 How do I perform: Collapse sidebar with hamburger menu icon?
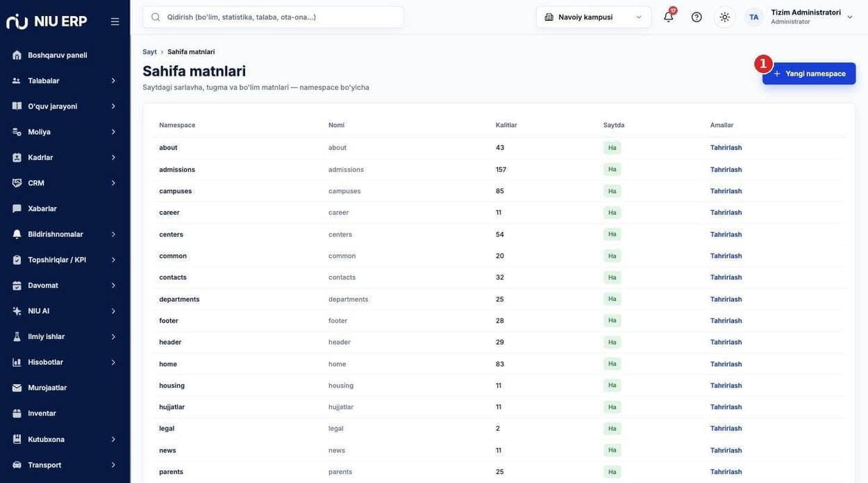[x=115, y=22]
